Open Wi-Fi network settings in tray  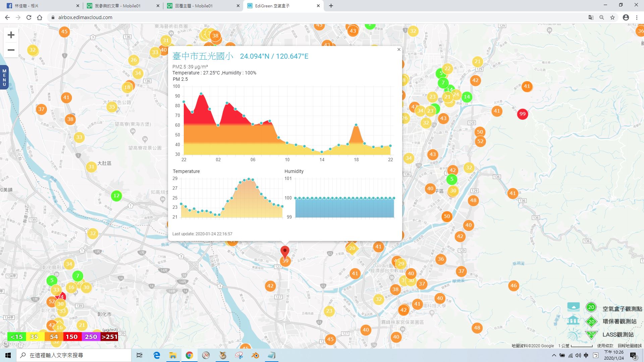click(570, 355)
